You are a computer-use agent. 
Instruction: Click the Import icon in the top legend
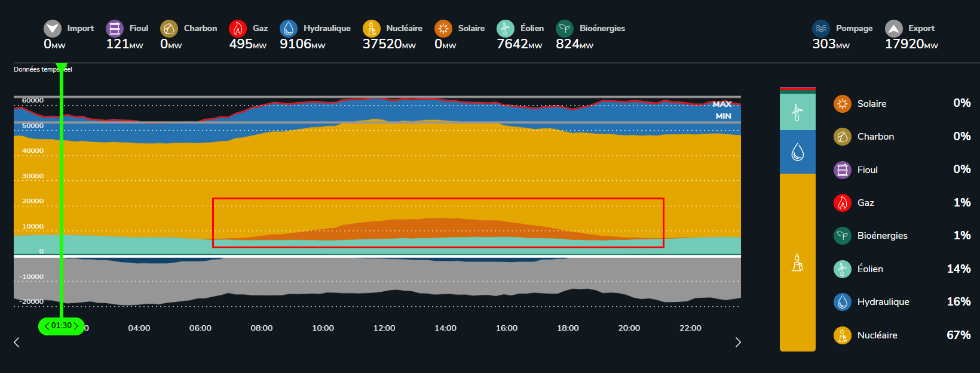(53, 29)
